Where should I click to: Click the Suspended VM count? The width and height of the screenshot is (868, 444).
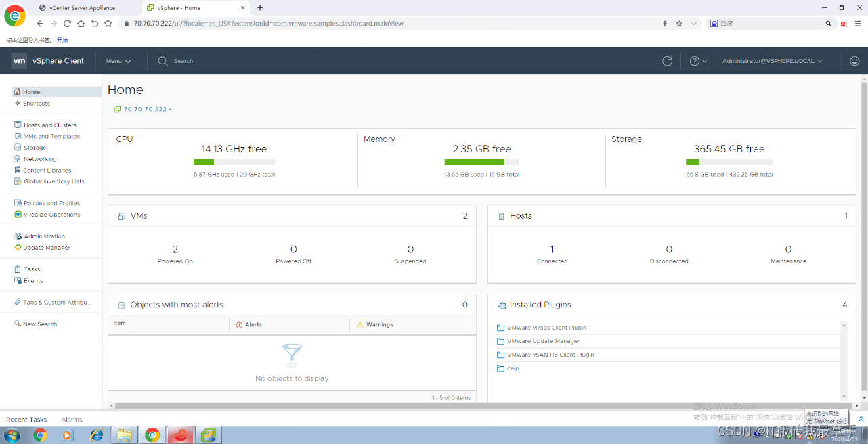[x=410, y=249]
